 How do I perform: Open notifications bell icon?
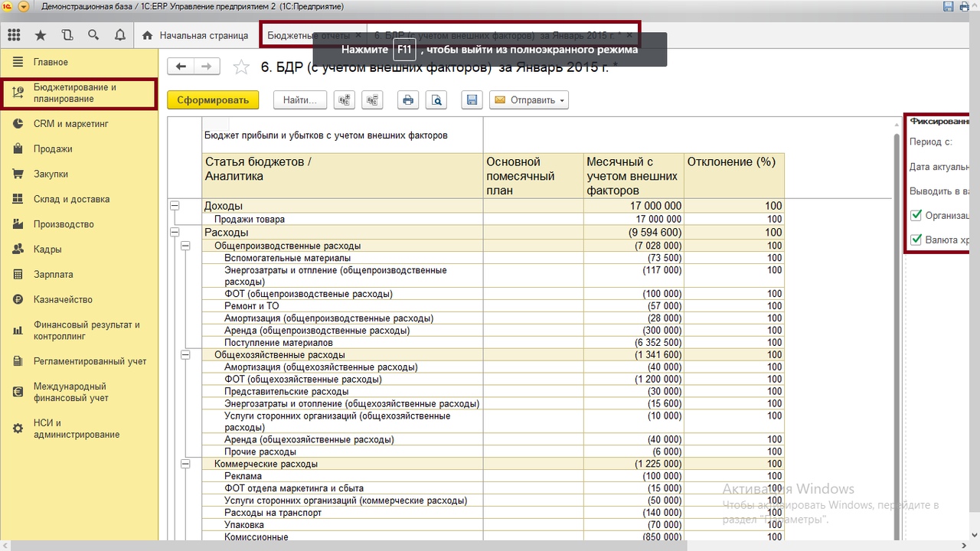[x=119, y=35]
